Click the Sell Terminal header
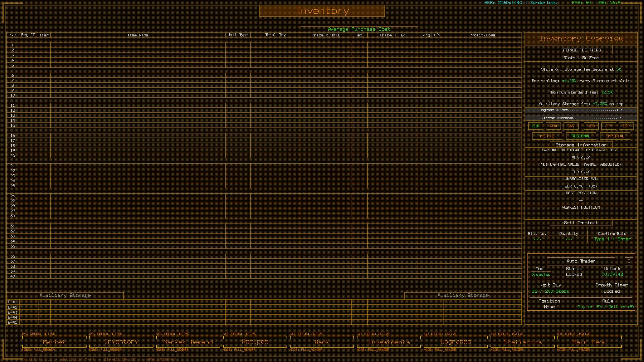Image resolution: width=644 pixels, height=362 pixels. coord(581,223)
